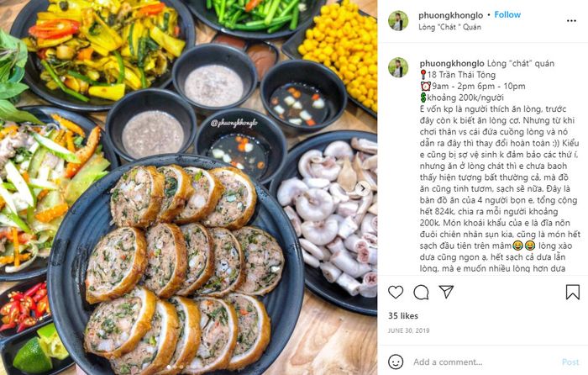
Task: Share post with paper plane icon
Action: pyautogui.click(x=446, y=292)
